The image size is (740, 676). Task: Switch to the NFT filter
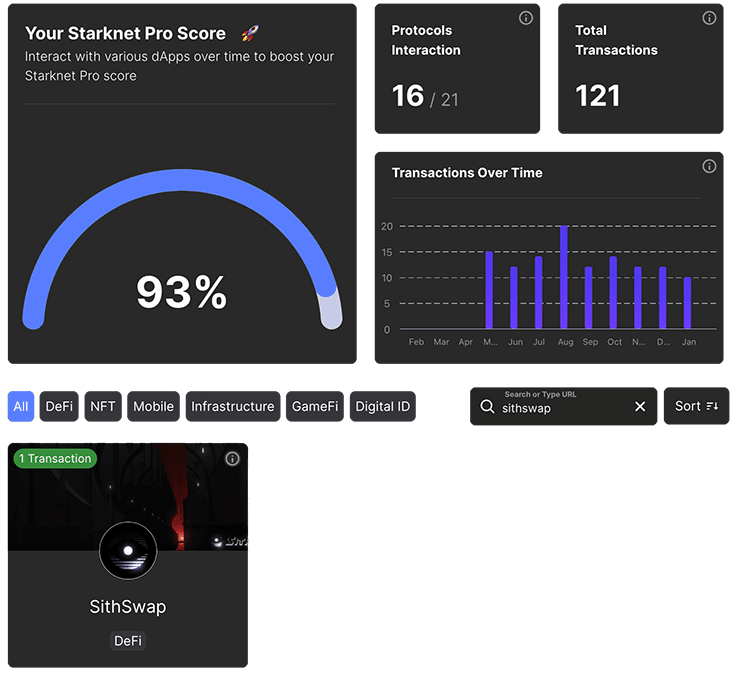point(103,406)
